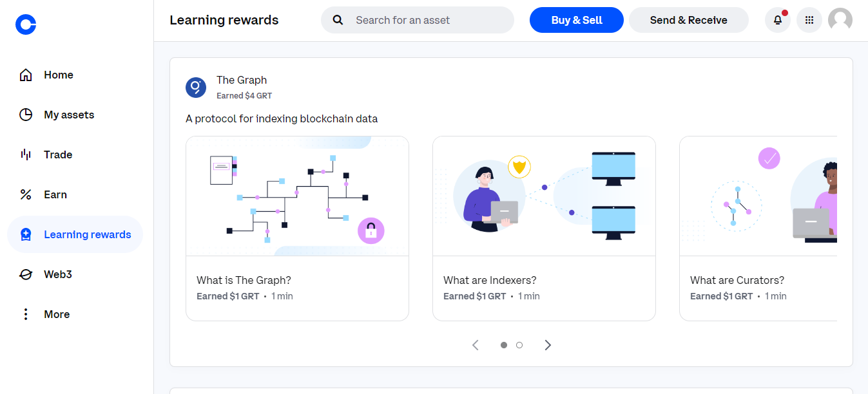Click the search magnifier icon
The width and height of the screenshot is (868, 394).
click(338, 20)
